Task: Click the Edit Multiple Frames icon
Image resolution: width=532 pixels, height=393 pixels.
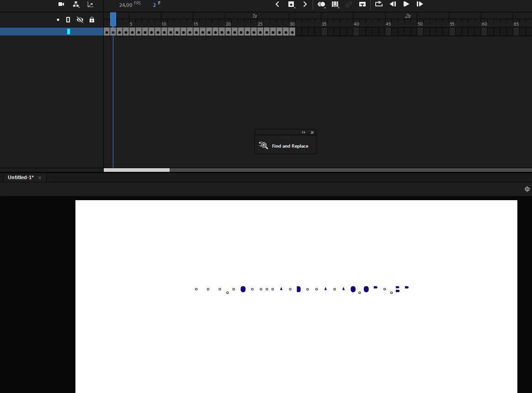Action: pyautogui.click(x=335, y=5)
